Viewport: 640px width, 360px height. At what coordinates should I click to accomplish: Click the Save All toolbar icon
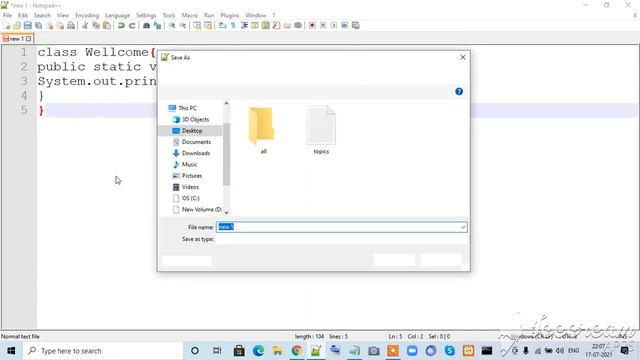click(38, 25)
